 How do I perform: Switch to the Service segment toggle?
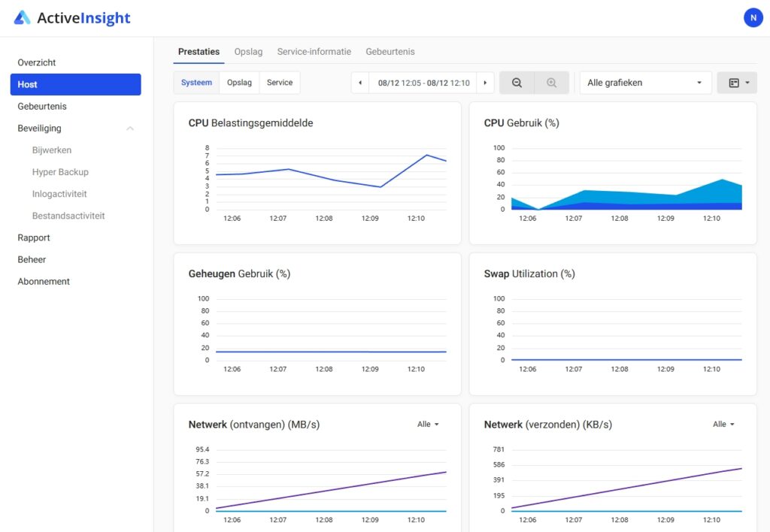pos(280,83)
